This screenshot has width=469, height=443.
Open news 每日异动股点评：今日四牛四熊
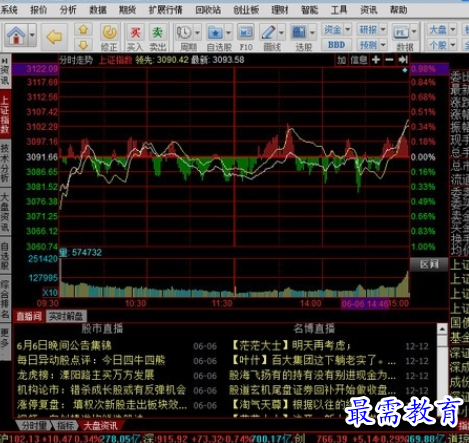pos(91,360)
